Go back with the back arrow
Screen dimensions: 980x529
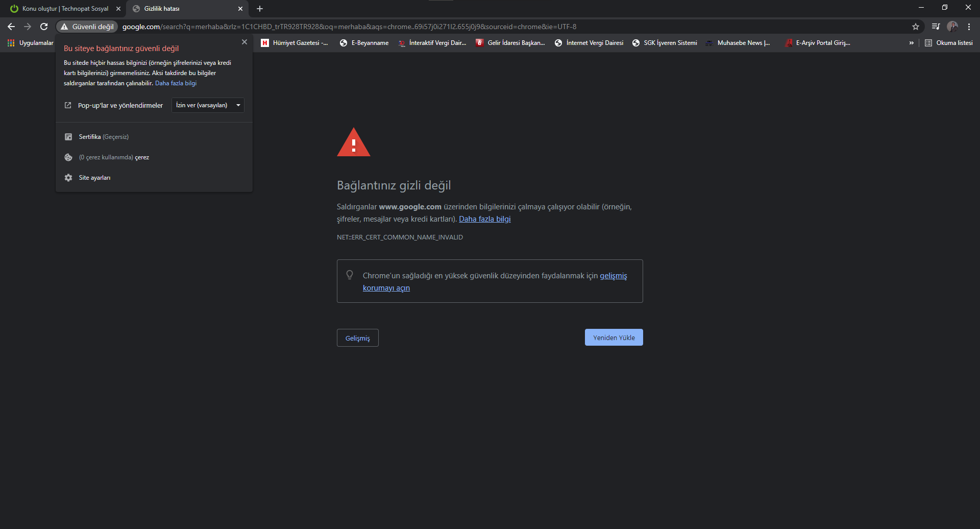point(11,27)
